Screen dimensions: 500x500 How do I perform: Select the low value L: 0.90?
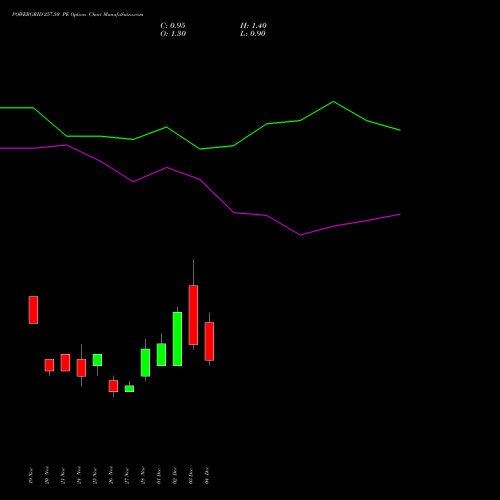tap(253, 34)
